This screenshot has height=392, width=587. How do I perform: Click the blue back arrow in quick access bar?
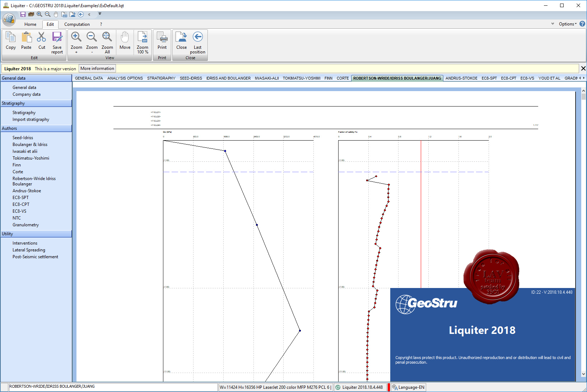click(81, 14)
